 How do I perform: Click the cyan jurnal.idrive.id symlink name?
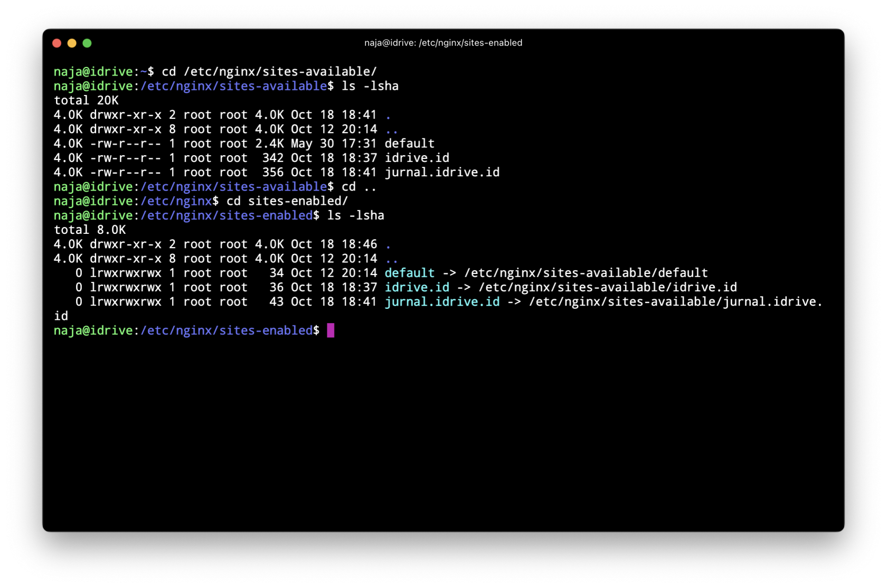coord(442,301)
